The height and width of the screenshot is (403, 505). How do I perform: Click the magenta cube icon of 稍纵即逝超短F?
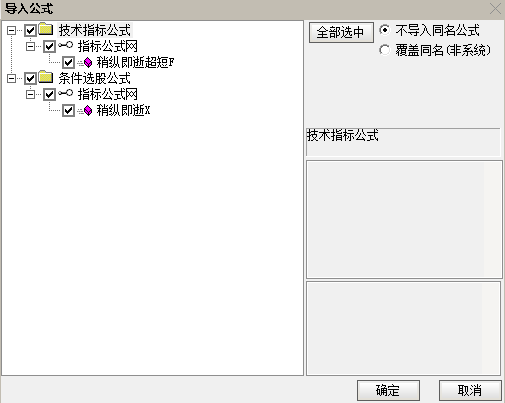pyautogui.click(x=88, y=62)
